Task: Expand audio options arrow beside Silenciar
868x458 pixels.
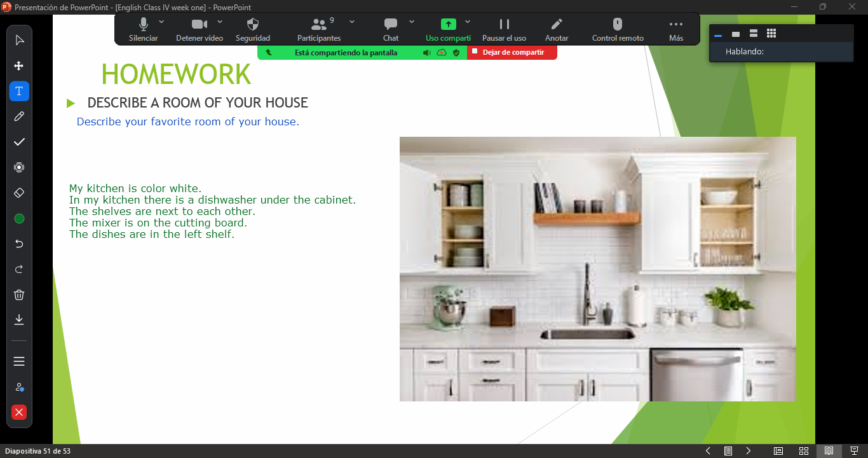Action: tap(161, 22)
